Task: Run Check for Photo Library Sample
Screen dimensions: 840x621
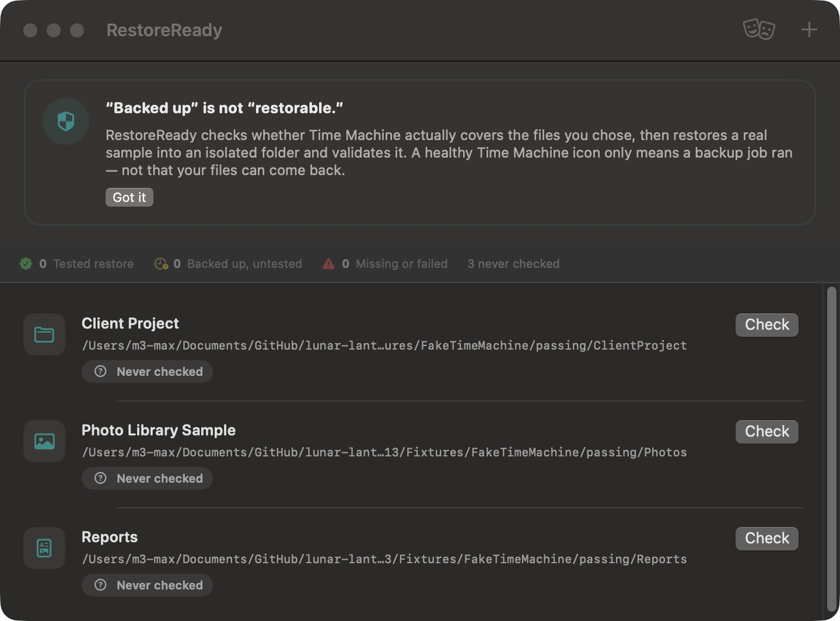Action: coord(767,431)
